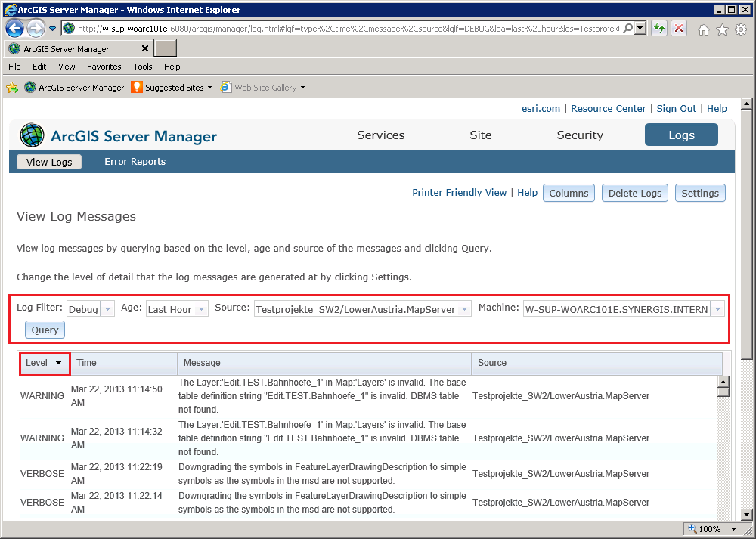
Task: Click the Query button
Action: click(x=44, y=330)
